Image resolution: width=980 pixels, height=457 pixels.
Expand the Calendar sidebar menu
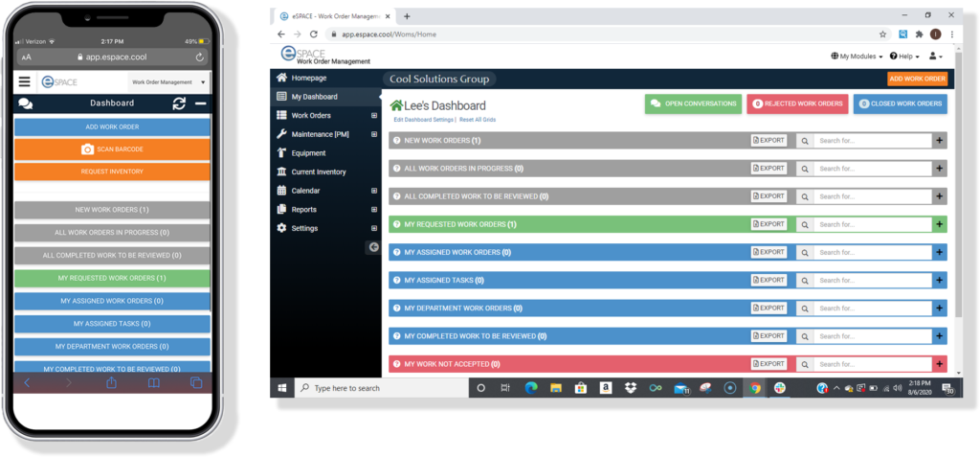click(374, 191)
